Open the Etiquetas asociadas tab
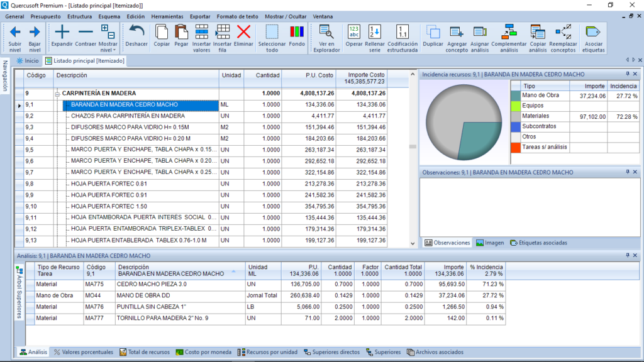This screenshot has height=362, width=644. (x=538, y=243)
